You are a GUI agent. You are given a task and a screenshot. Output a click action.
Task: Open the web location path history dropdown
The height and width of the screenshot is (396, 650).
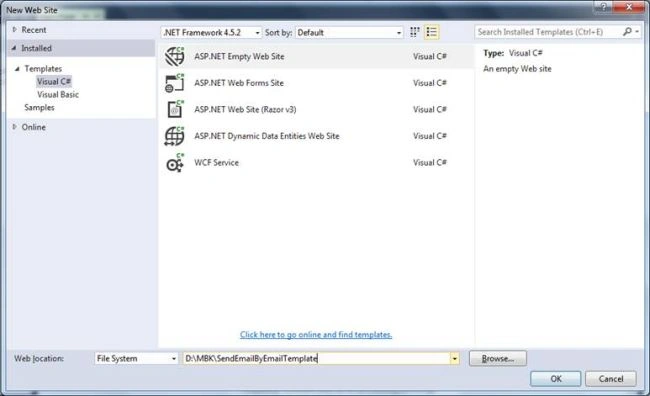[455, 358]
